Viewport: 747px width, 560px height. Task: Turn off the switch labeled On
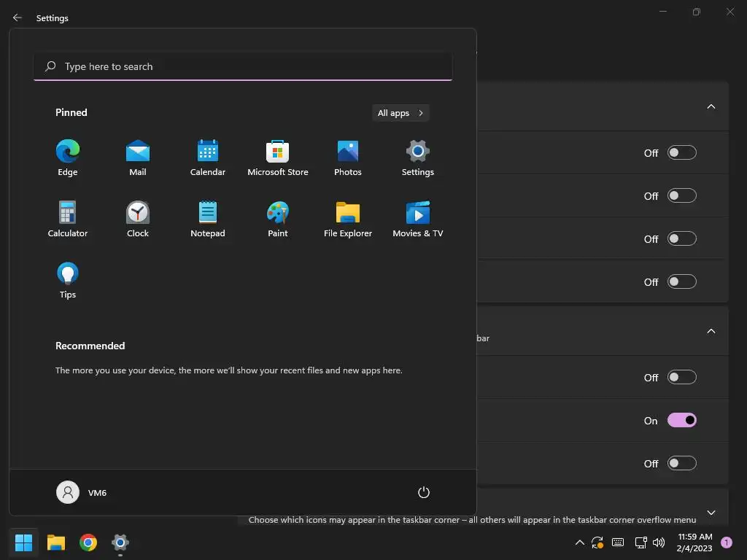682,420
